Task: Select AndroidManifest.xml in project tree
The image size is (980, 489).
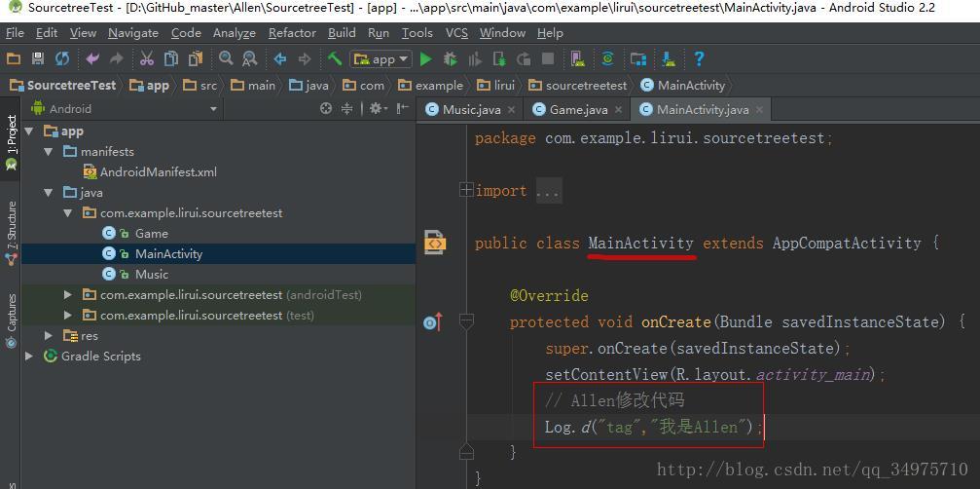Action: (x=158, y=172)
